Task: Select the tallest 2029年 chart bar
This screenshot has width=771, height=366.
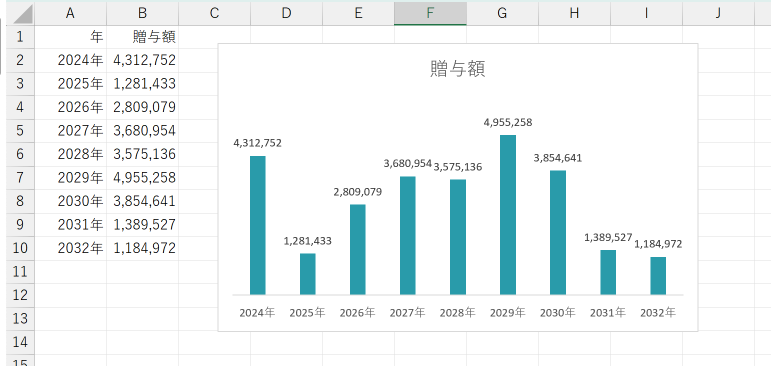Action: click(x=508, y=215)
